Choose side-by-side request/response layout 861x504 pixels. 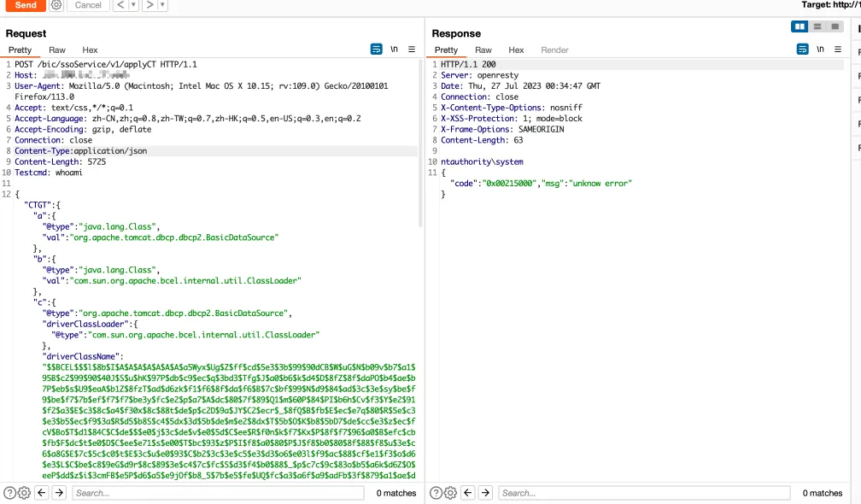pos(799,26)
